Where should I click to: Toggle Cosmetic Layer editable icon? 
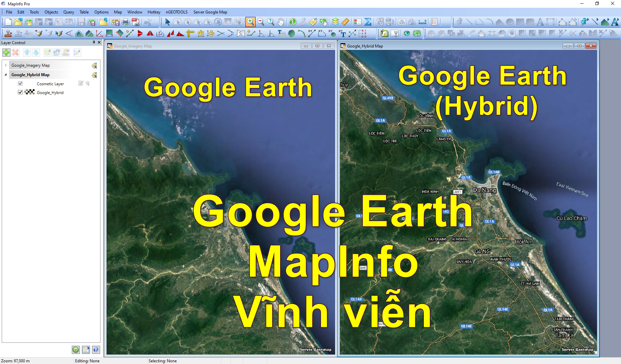[81, 83]
